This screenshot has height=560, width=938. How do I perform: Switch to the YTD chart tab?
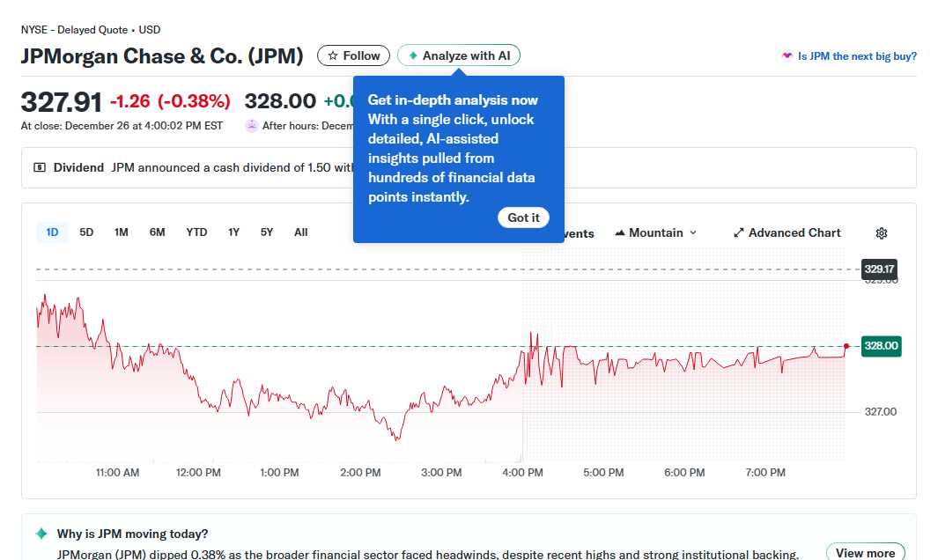coord(196,232)
